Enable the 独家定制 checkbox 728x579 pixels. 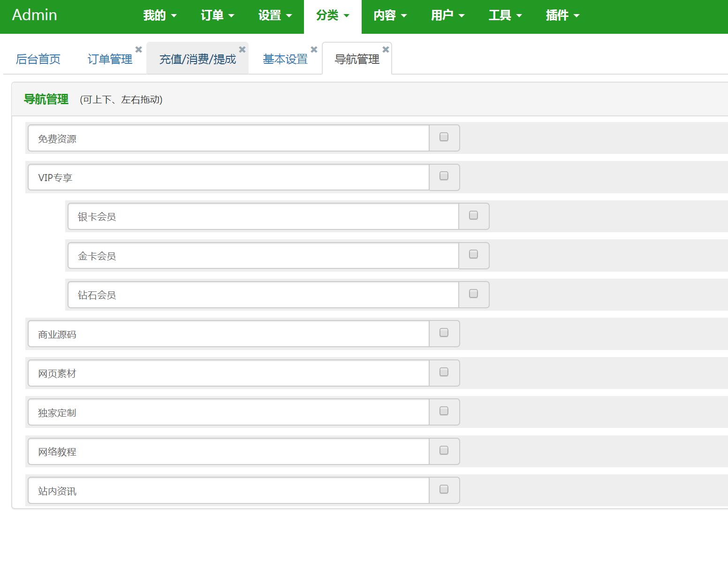point(444,411)
